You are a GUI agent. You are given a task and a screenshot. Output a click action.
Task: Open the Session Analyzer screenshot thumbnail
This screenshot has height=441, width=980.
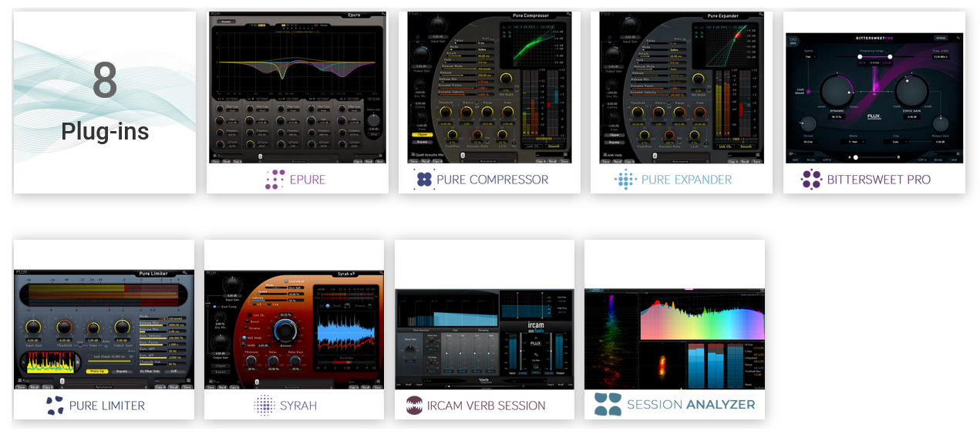[x=675, y=339]
